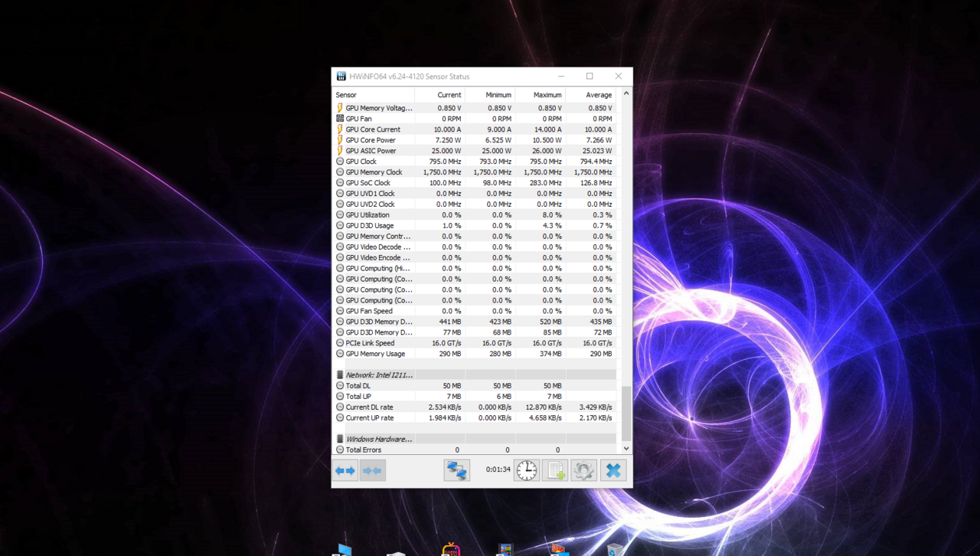Click the Current UP rate row label
The image size is (980, 556).
369,418
